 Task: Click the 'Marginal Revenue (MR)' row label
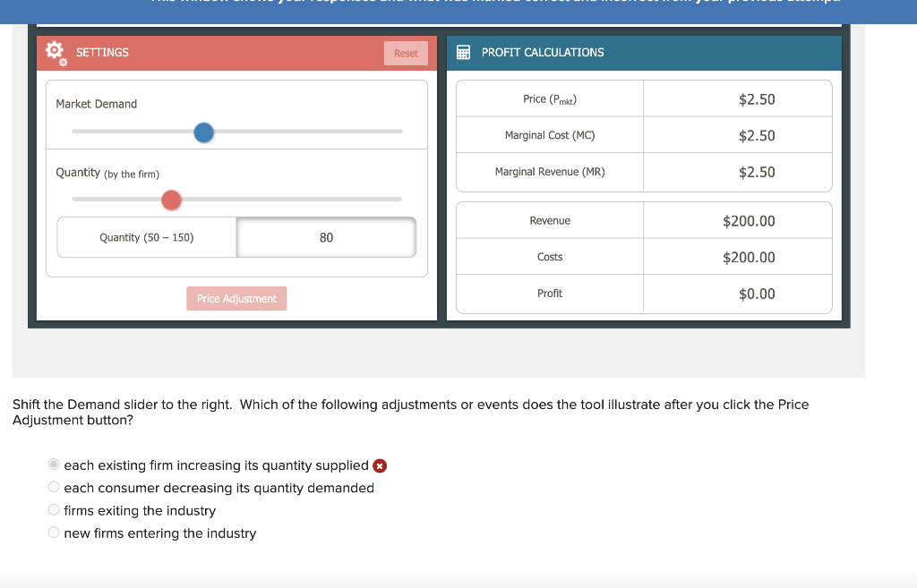click(x=550, y=172)
